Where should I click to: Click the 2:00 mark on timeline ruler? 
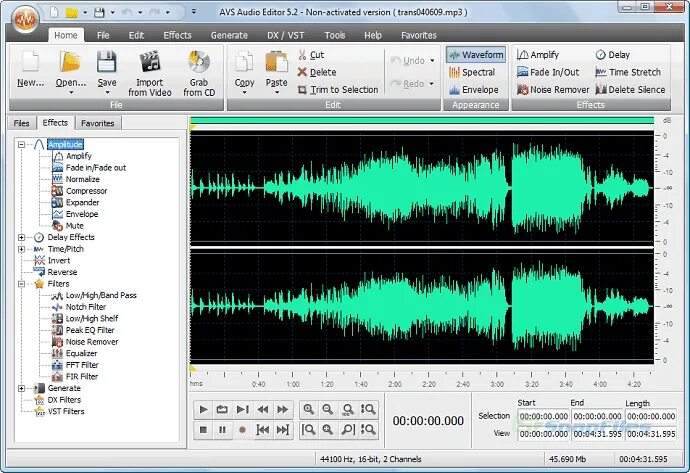coord(395,384)
